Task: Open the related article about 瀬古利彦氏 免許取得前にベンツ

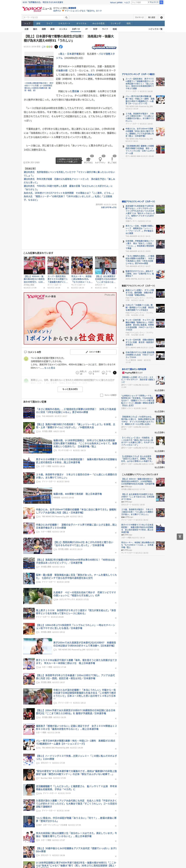Action: (69, 174)
